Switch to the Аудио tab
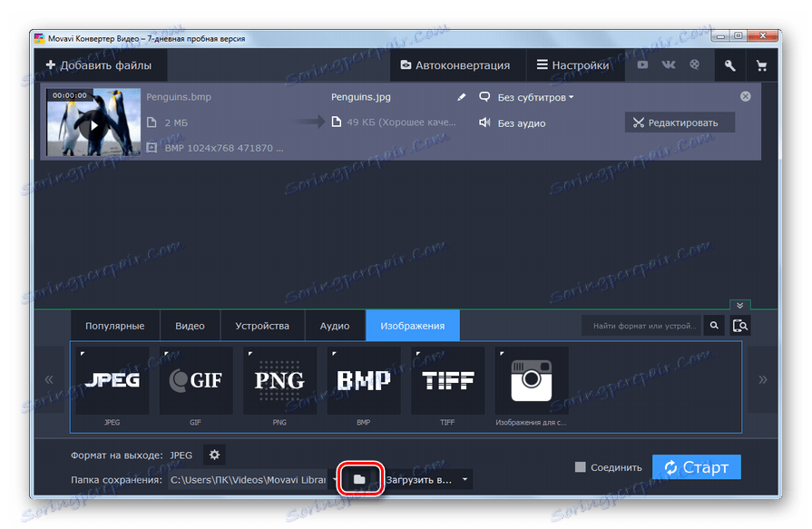 (x=335, y=326)
